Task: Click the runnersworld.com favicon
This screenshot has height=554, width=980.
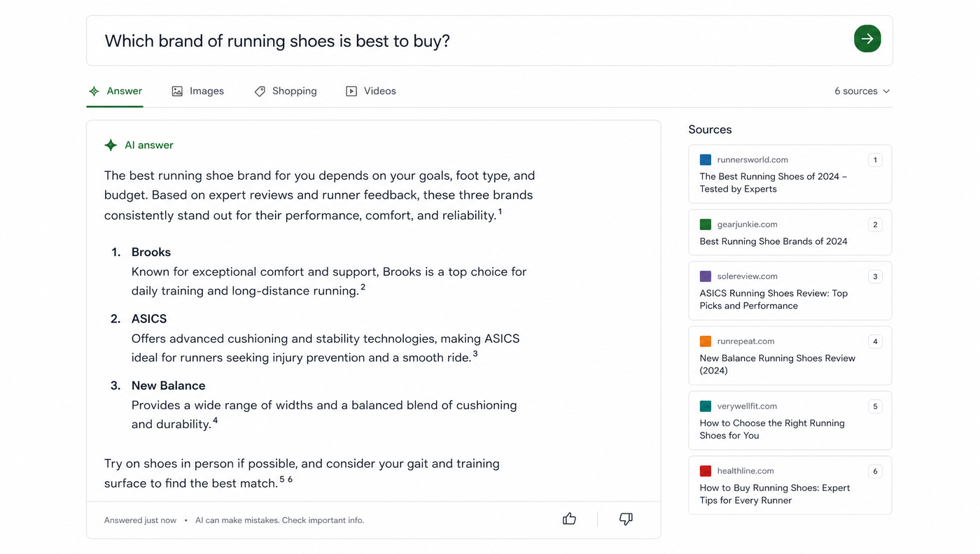Action: pyautogui.click(x=706, y=160)
